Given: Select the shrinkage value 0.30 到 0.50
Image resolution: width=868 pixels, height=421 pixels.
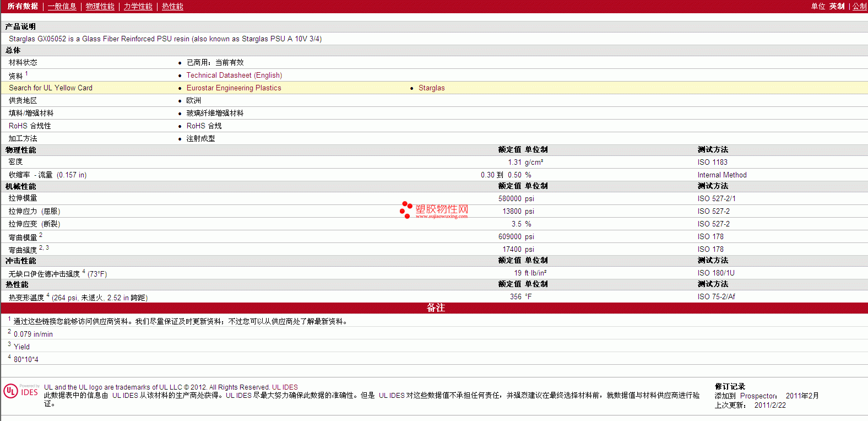Looking at the screenshot, I should [501, 175].
